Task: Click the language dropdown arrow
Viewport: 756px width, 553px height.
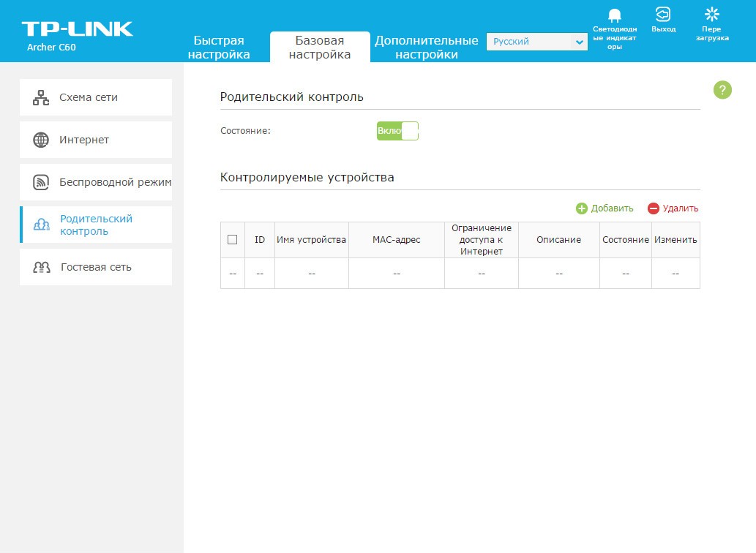Action: [580, 42]
